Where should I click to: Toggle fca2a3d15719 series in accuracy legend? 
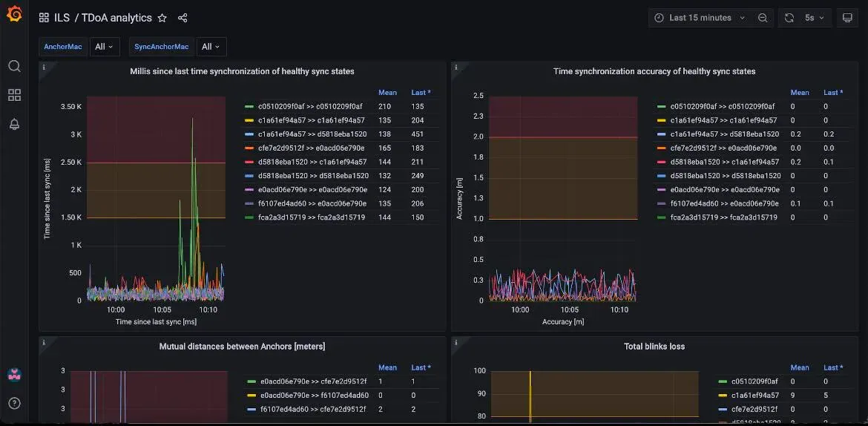723,217
